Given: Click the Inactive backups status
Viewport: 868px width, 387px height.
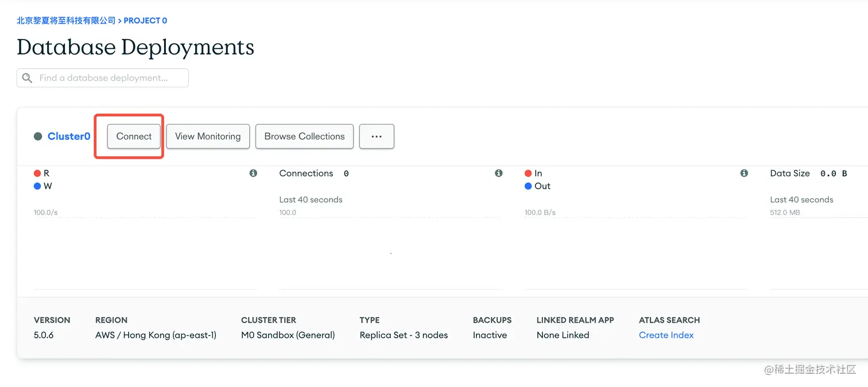Looking at the screenshot, I should (x=490, y=335).
